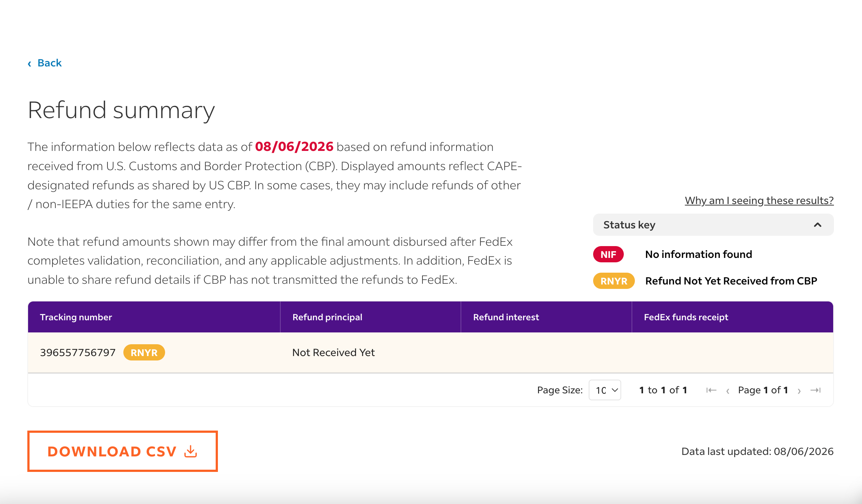Sort by Tracking number column header
The image size is (862, 504).
[x=76, y=317]
